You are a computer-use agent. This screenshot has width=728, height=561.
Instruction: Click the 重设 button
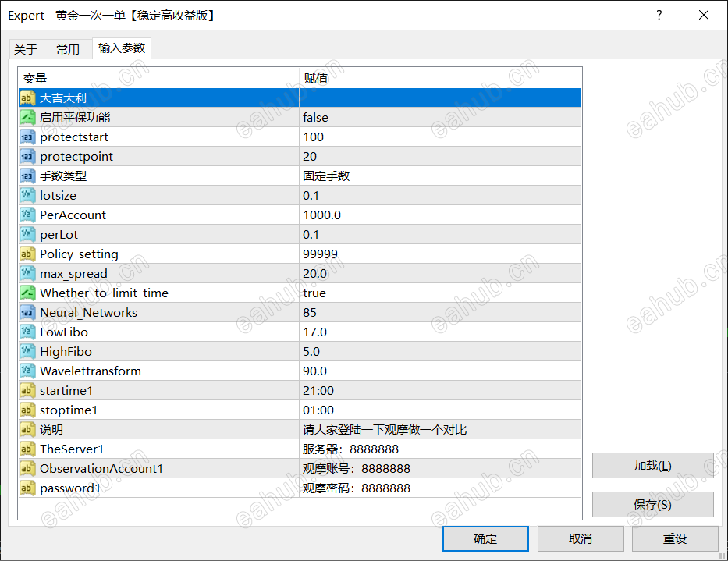(x=675, y=538)
